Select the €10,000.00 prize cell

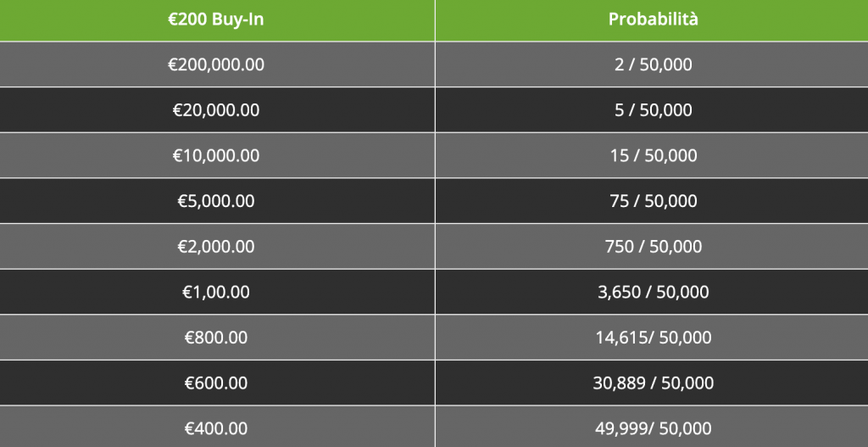216,156
